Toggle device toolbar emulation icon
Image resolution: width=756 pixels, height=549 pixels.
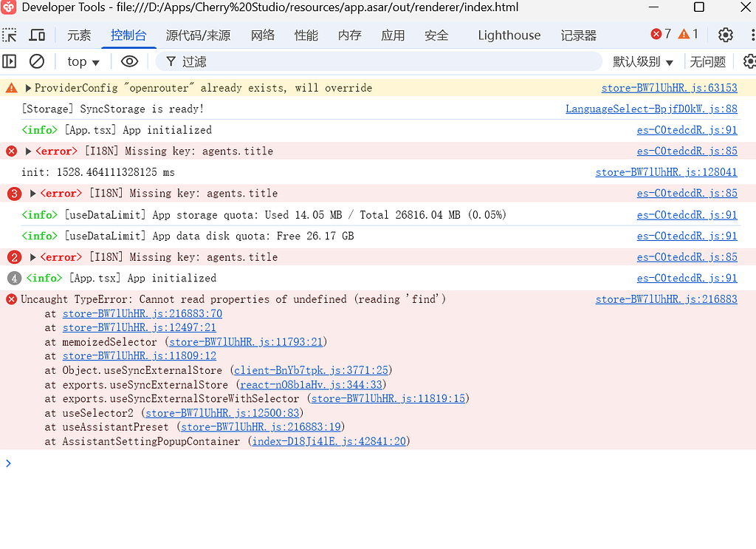[x=37, y=35]
